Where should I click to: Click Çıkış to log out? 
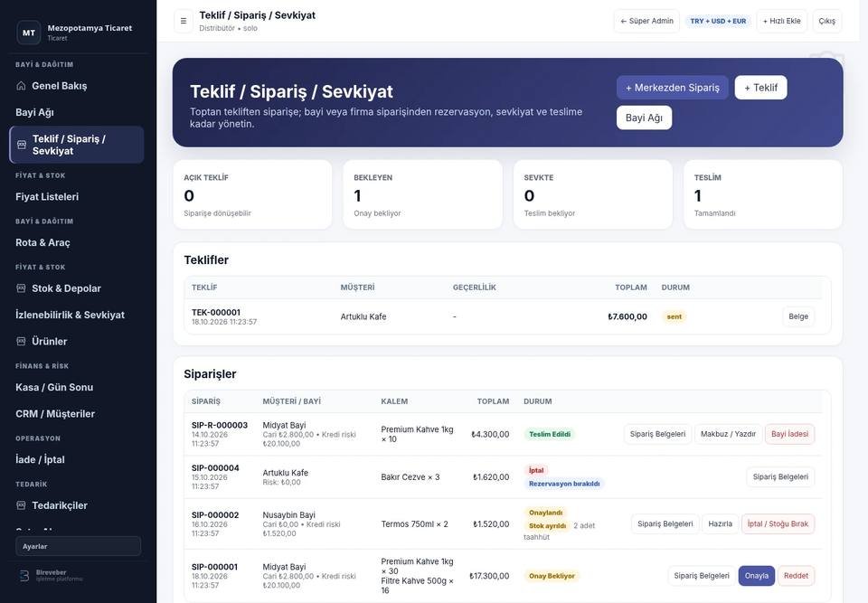(x=827, y=21)
